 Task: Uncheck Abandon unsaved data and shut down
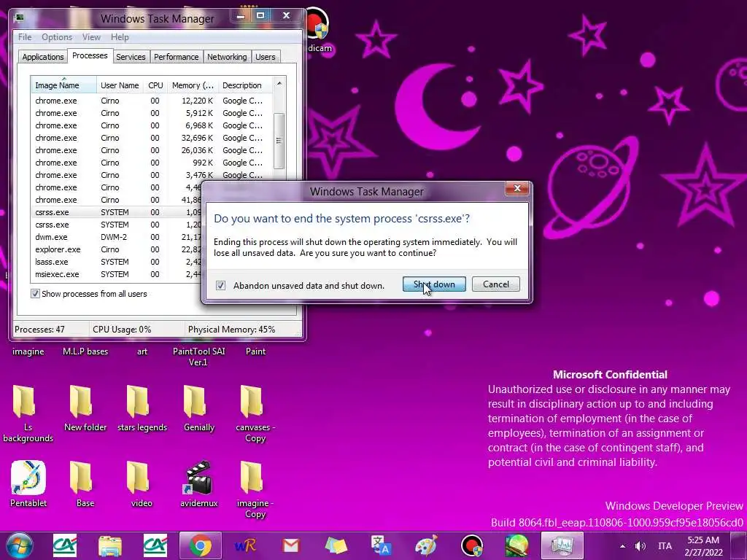[220, 285]
